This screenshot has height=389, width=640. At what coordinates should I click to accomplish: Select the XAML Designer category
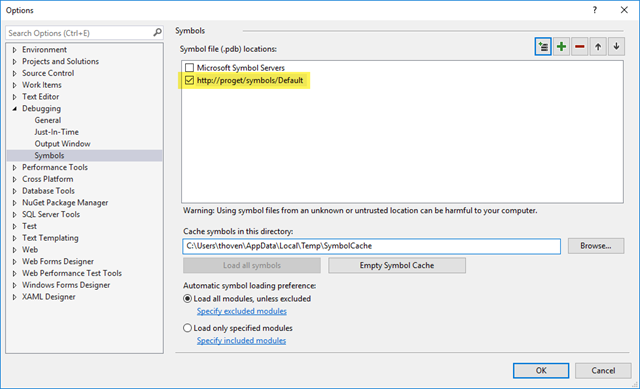[x=49, y=297]
